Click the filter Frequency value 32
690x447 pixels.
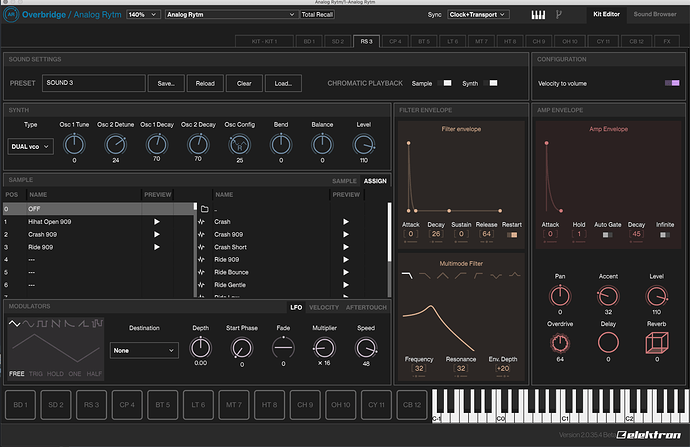[419, 368]
